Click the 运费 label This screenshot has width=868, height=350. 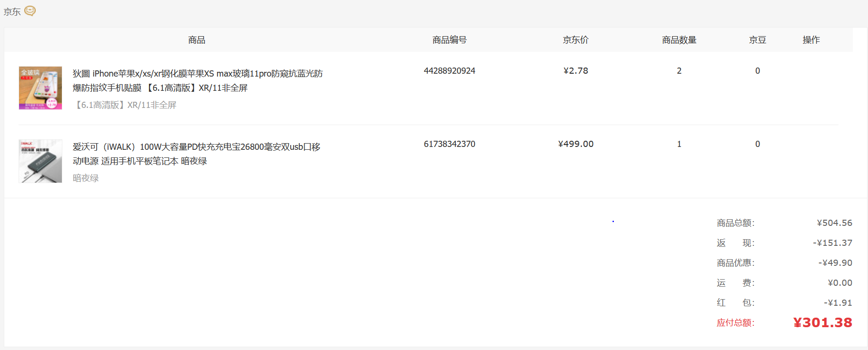click(736, 283)
